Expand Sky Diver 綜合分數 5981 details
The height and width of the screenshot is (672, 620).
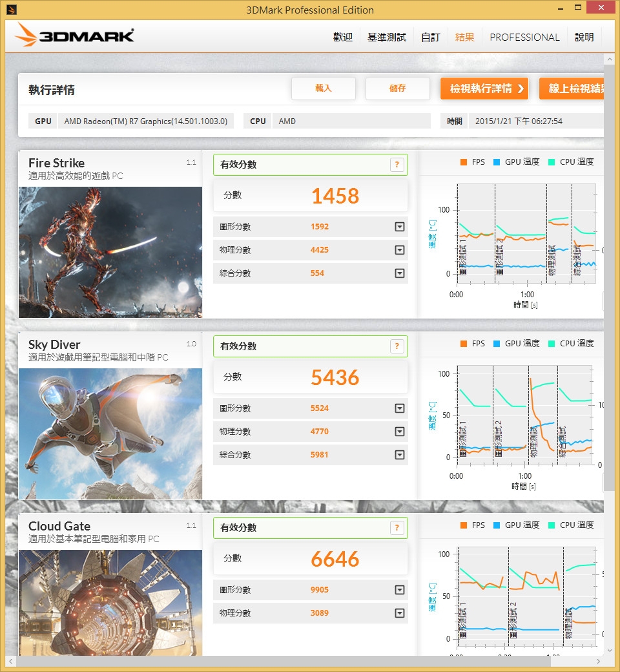pos(399,455)
